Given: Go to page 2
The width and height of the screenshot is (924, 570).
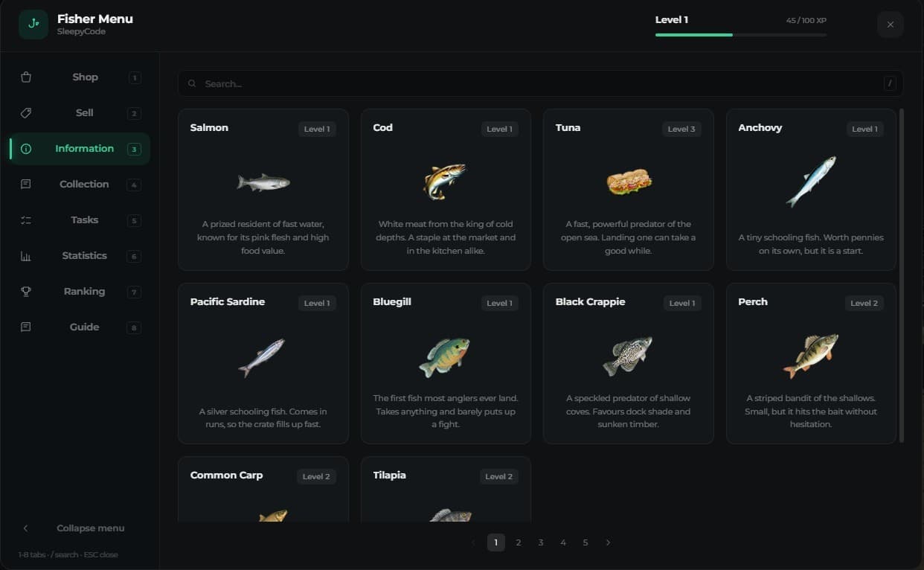Looking at the screenshot, I should 519,542.
